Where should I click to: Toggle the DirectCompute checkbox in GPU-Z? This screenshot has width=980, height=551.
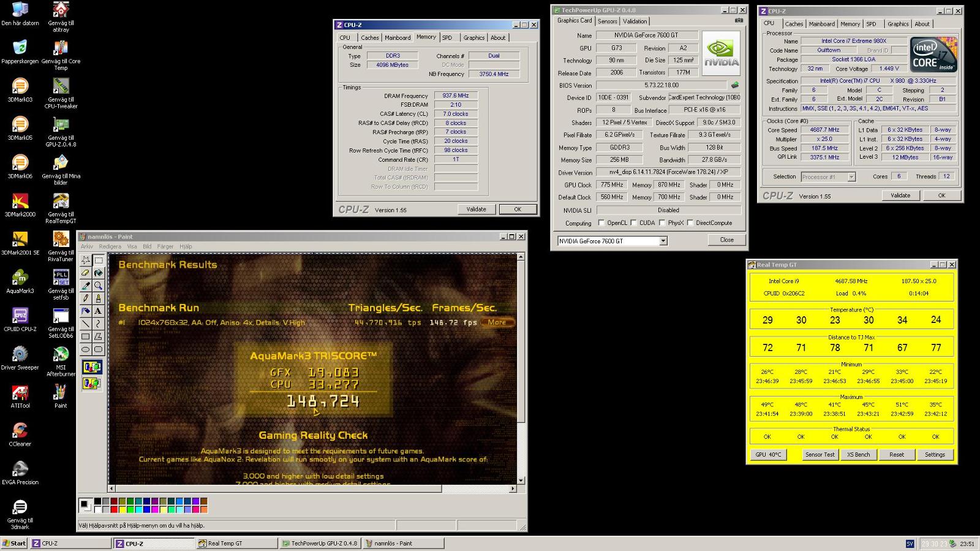[690, 223]
